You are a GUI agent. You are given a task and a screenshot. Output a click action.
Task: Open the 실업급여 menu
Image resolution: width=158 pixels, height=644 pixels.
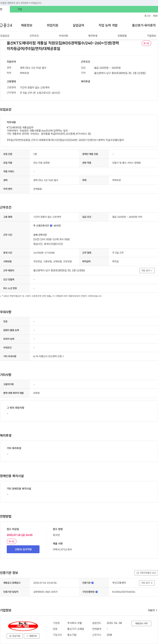coord(78,25)
